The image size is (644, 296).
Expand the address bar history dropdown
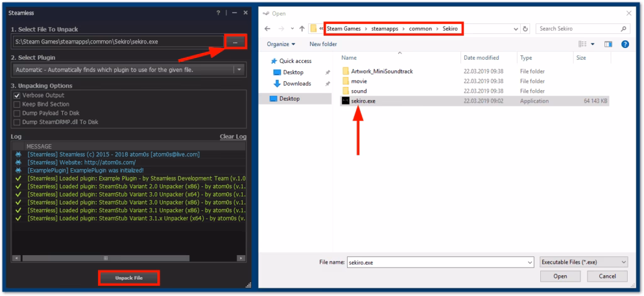pos(516,29)
